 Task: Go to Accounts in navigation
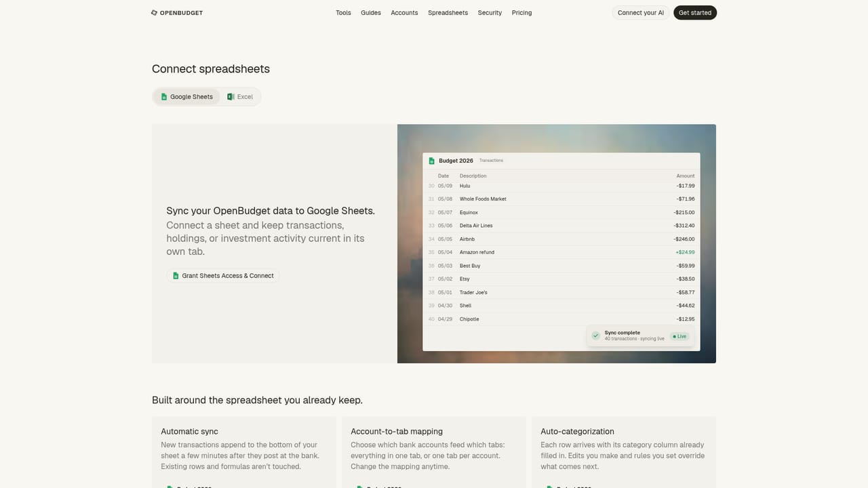404,13
